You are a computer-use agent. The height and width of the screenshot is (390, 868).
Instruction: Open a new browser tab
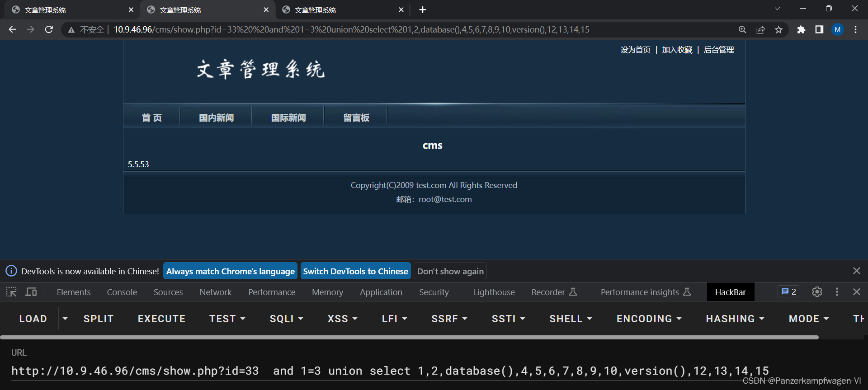[423, 9]
